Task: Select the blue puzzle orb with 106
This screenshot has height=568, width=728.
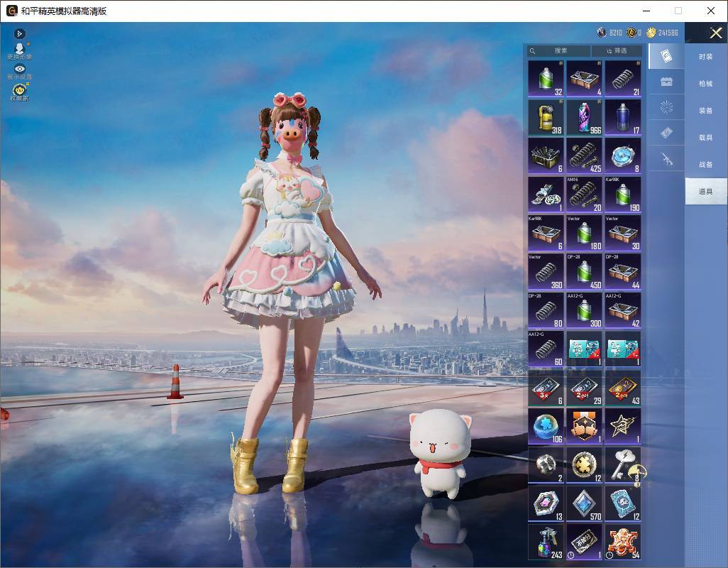Action: point(546,426)
